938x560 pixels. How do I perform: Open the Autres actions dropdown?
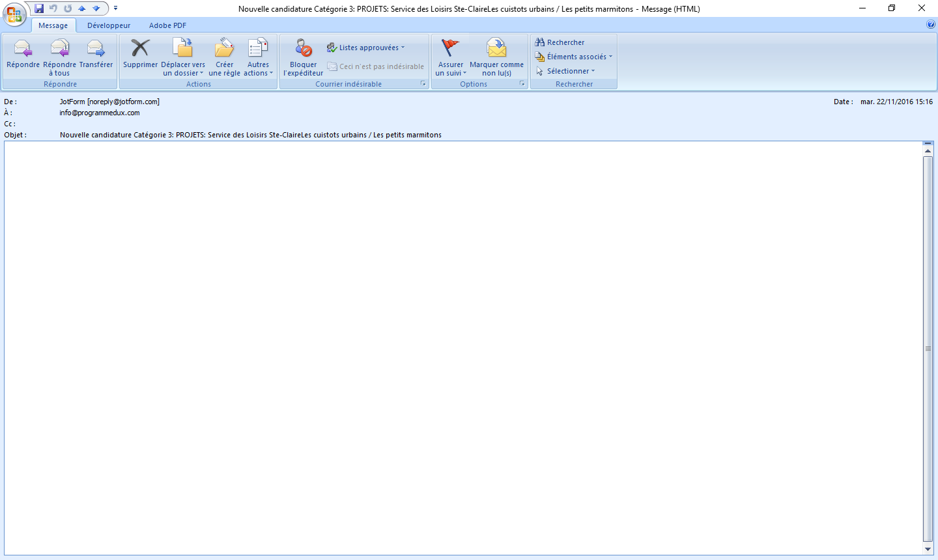point(259,69)
